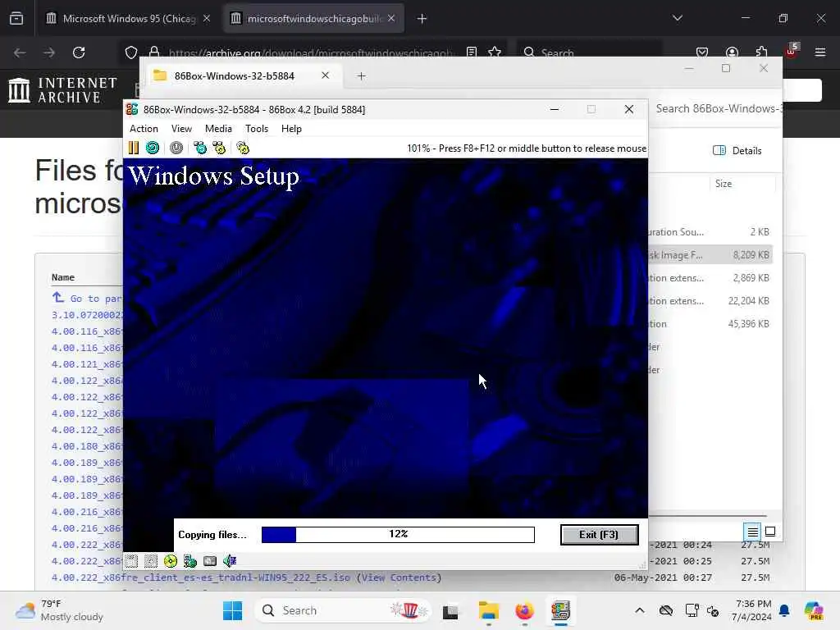Open a new Firefox tab
Screen dimensions: 840x630
click(x=422, y=19)
